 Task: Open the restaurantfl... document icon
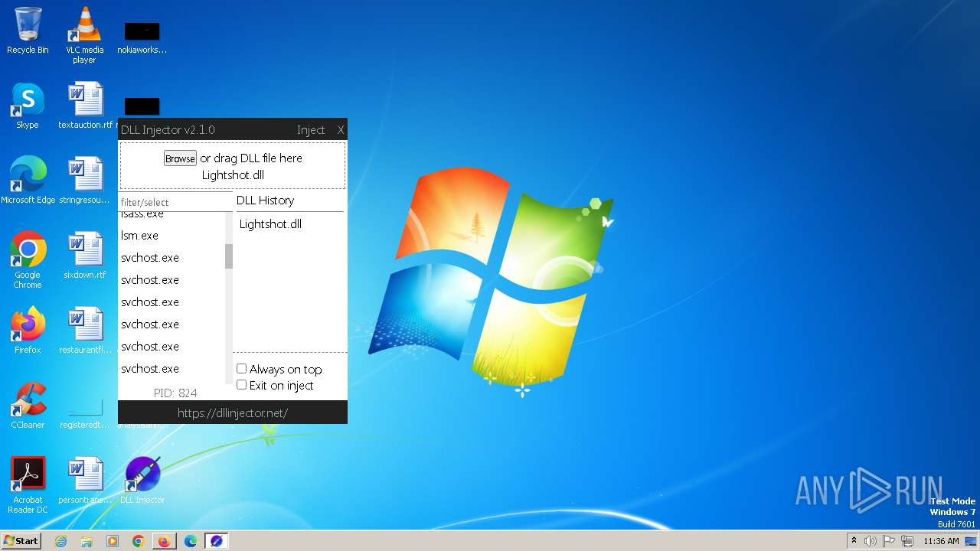pos(85,331)
